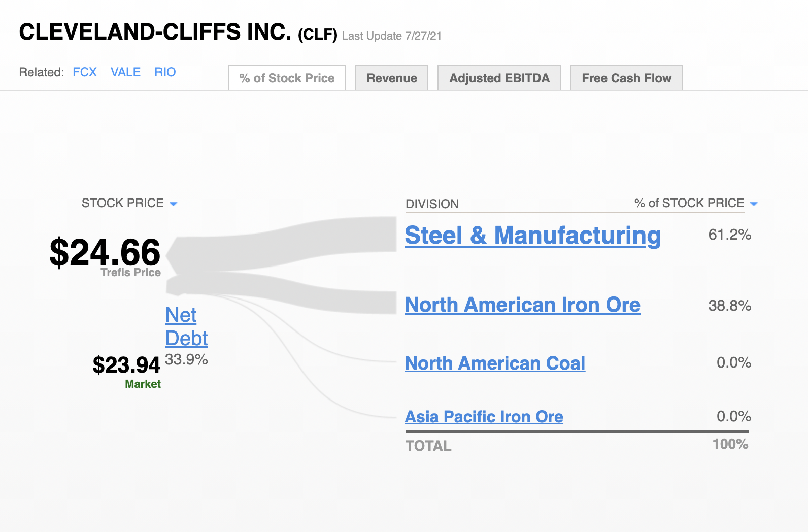The image size is (808, 532).
Task: Open the North American Coal division link
Action: [495, 363]
